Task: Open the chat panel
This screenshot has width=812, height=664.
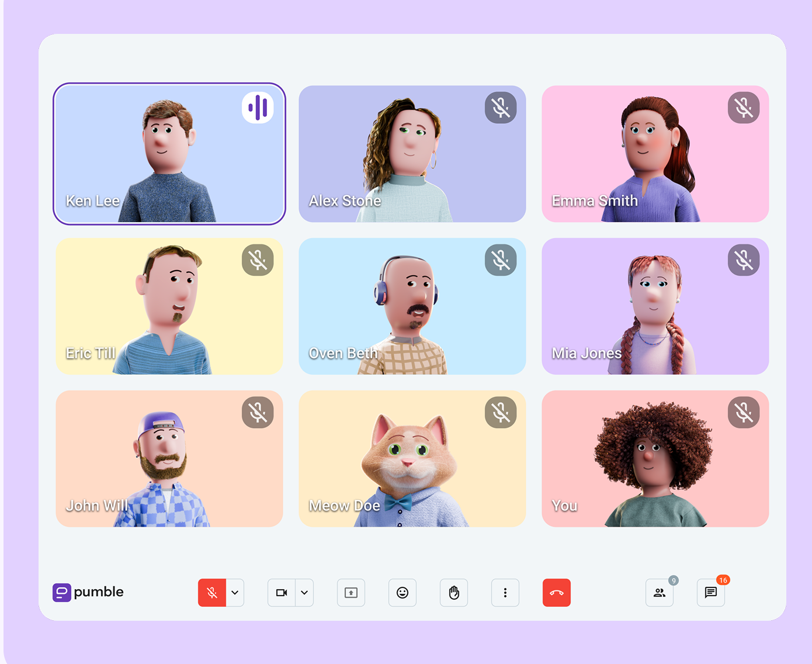Action: click(710, 592)
